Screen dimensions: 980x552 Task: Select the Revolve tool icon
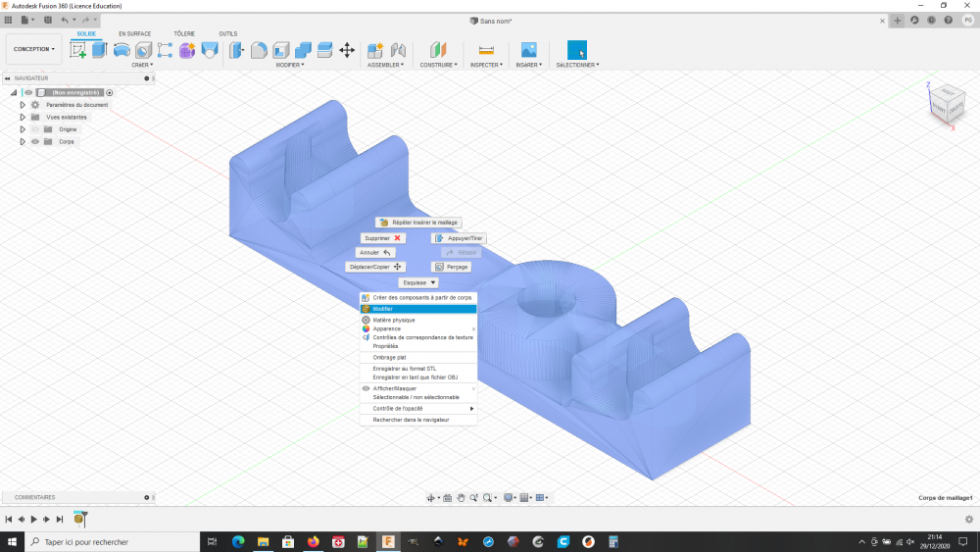(x=122, y=50)
